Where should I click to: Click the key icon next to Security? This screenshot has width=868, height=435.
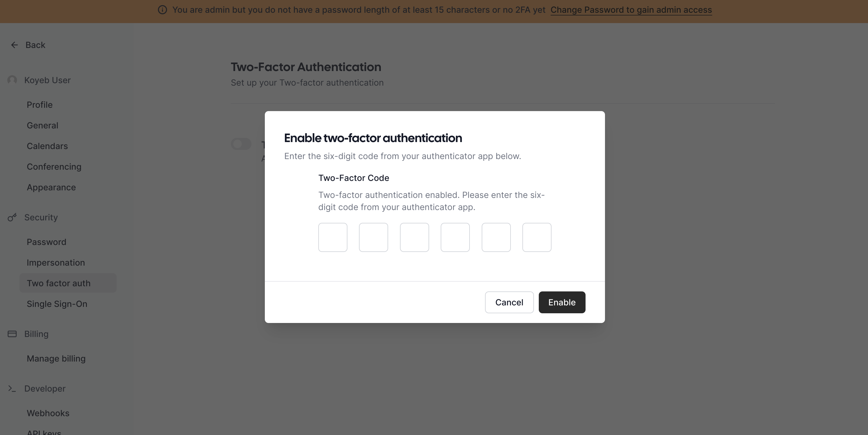point(12,217)
